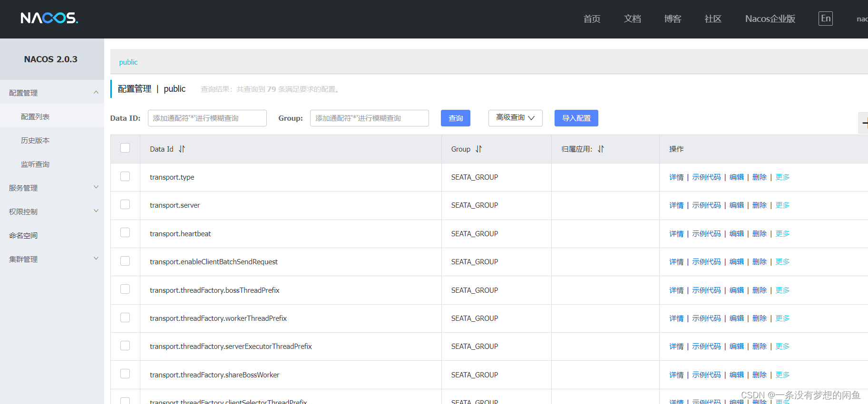
Task: Switch language with En button
Action: pos(826,19)
